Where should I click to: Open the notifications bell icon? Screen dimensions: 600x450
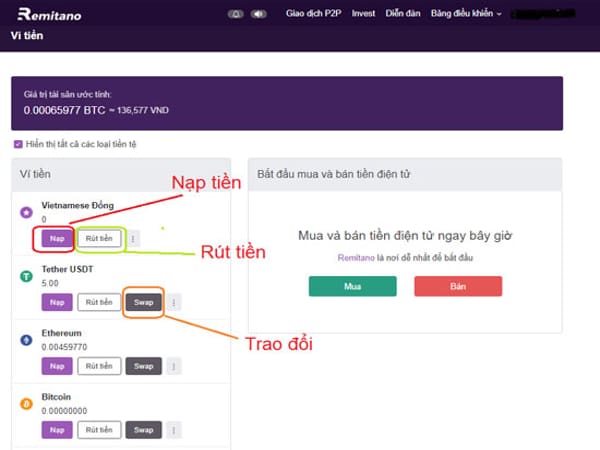236,14
